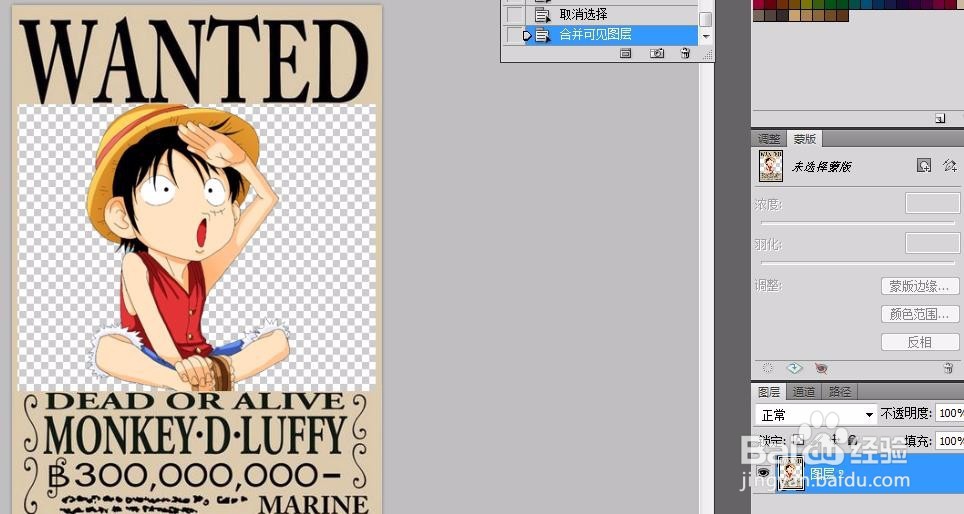Click the step icon beside 合并可见图层
Viewport: 964px width, 514px height.
[542, 35]
